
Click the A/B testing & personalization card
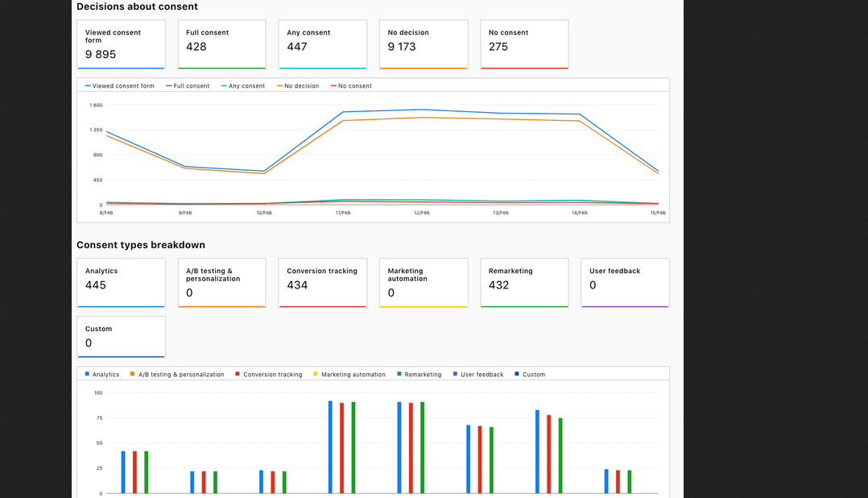[221, 282]
